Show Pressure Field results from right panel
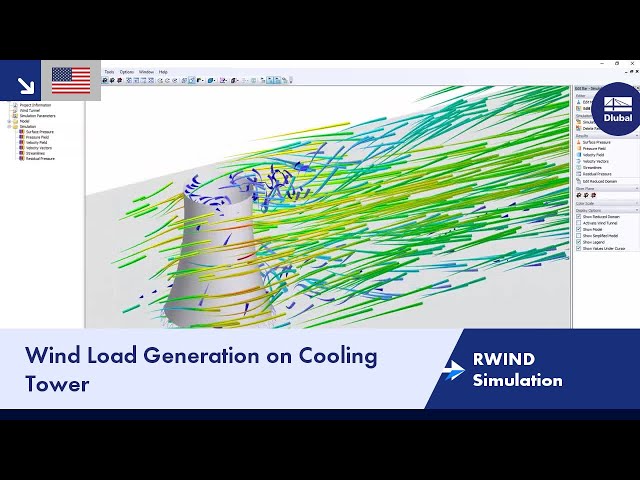The height and width of the screenshot is (480, 640). pyautogui.click(x=594, y=149)
